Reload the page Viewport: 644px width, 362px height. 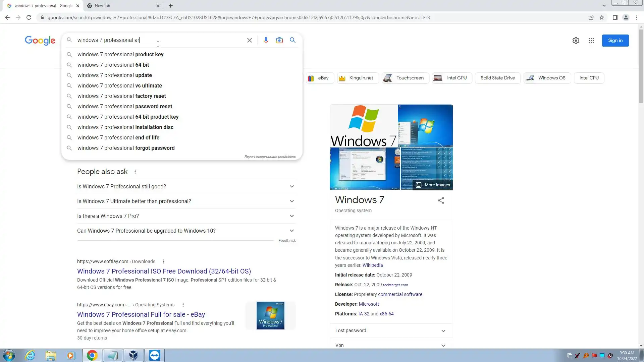click(x=29, y=17)
